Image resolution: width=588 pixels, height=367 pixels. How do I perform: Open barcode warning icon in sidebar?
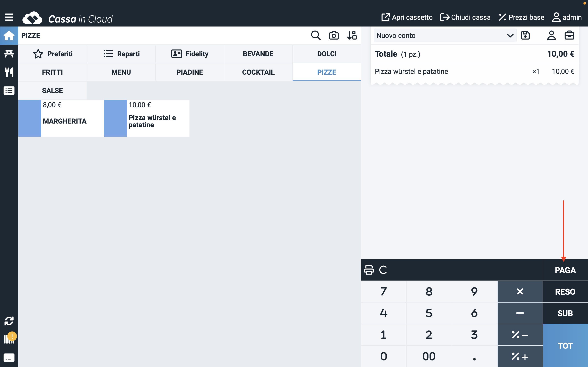[9, 338]
